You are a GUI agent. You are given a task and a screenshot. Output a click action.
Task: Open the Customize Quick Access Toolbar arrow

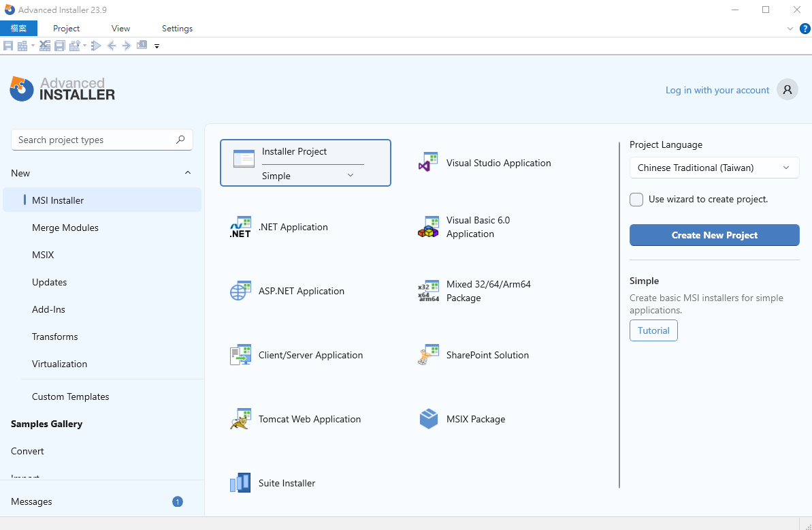157,46
